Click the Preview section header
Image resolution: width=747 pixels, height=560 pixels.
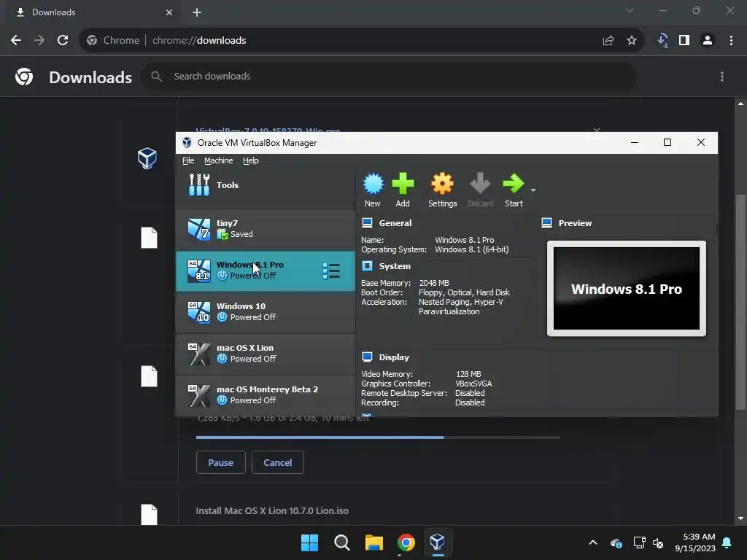[575, 223]
